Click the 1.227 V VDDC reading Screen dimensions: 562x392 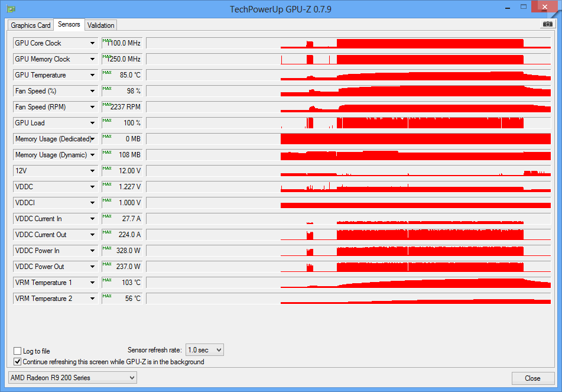click(x=122, y=186)
